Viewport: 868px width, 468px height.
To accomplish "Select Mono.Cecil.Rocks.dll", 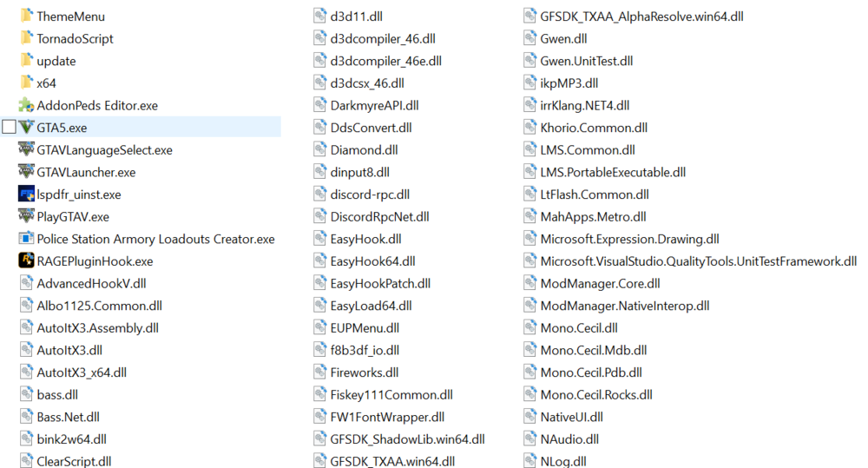I will pyautogui.click(x=597, y=395).
